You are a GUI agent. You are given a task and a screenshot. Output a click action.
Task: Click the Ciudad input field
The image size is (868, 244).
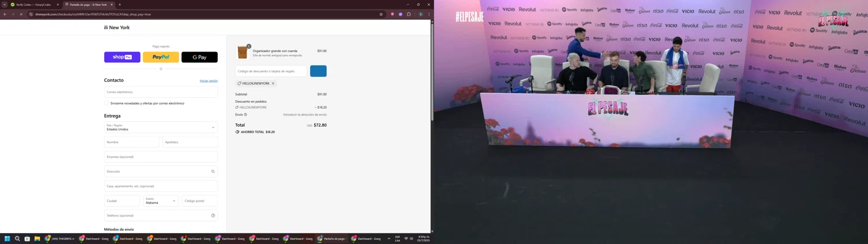[x=122, y=201]
